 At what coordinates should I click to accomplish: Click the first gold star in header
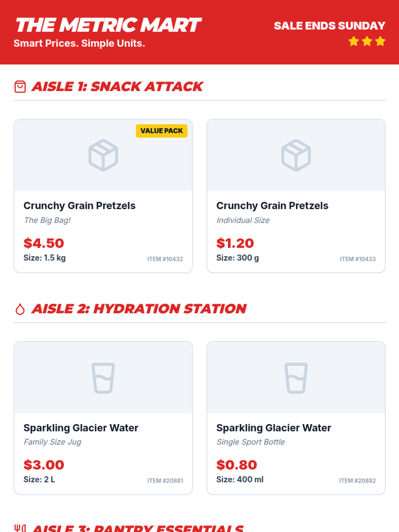[x=354, y=41]
